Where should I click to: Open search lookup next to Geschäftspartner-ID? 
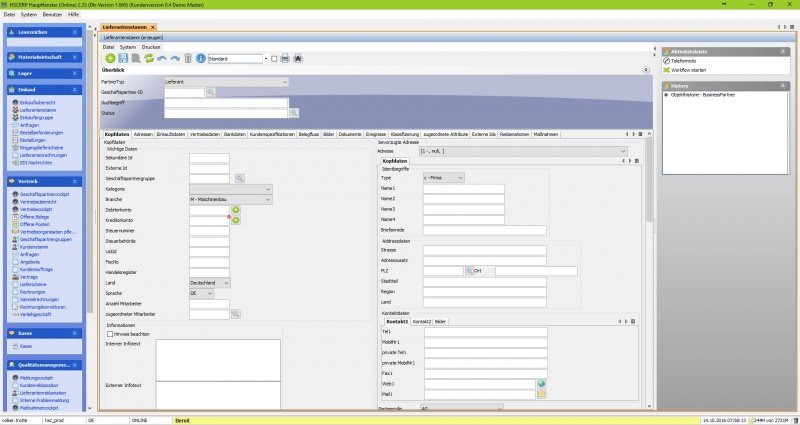pyautogui.click(x=211, y=92)
